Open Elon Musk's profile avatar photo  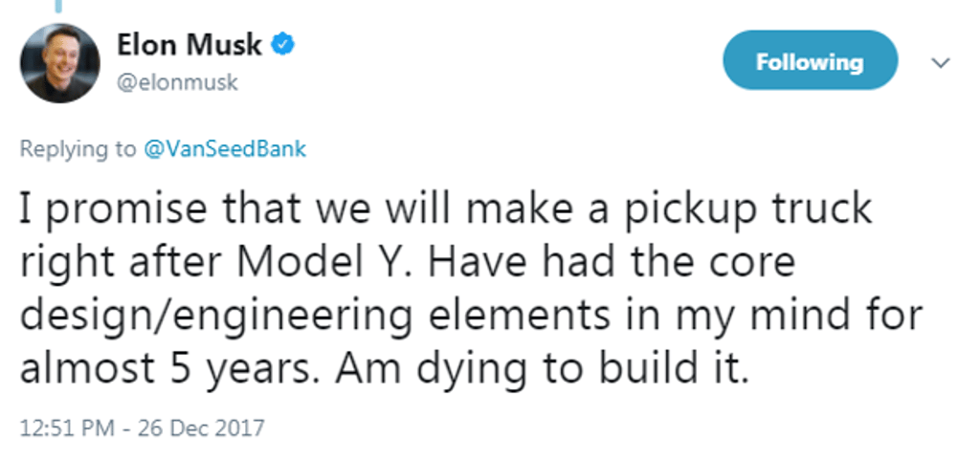click(x=61, y=63)
